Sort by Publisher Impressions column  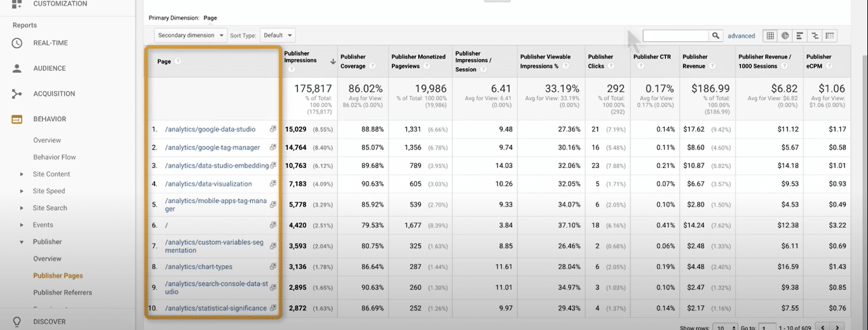300,57
